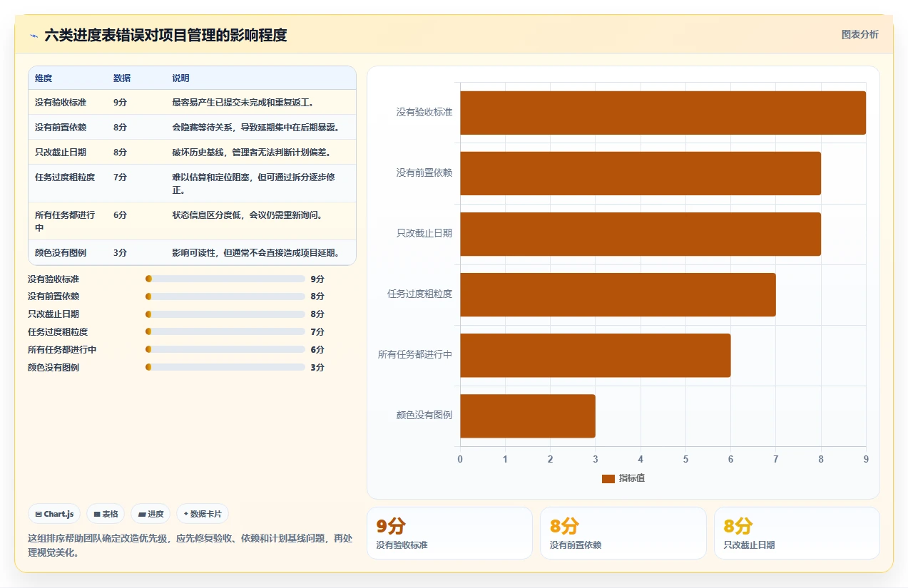Open the 9分 没有验收标准 data card
Screen dimensions: 908x588
pos(449,533)
